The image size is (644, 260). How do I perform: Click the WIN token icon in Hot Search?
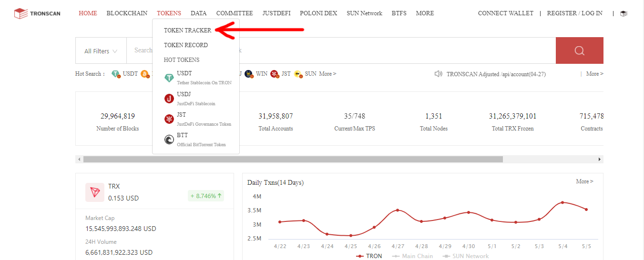(249, 74)
